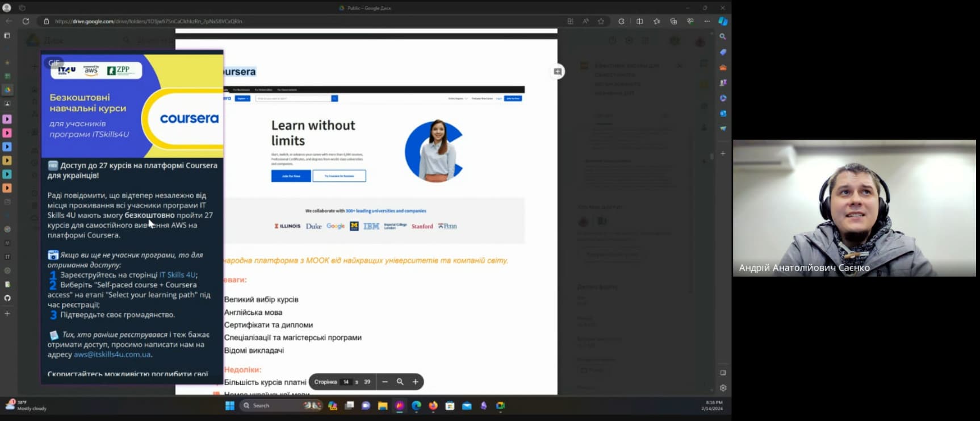Click the taskbar Search box
The image size is (980, 421).
(x=281, y=406)
